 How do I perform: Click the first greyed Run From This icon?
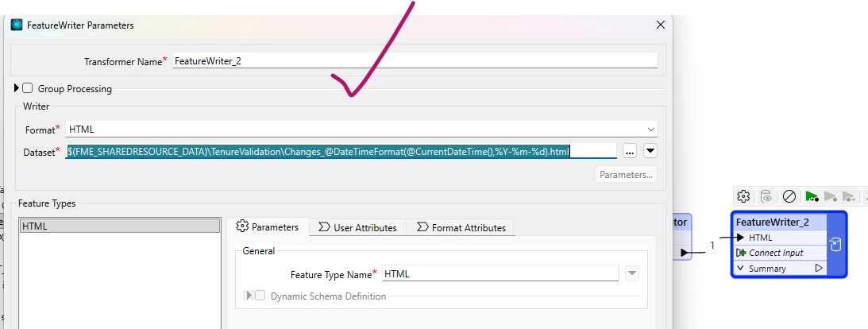point(831,196)
